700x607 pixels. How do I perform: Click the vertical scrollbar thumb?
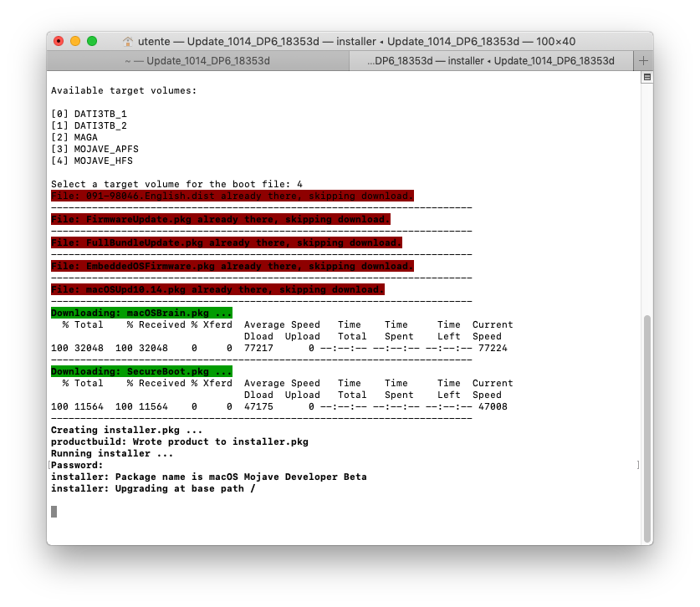(x=646, y=428)
